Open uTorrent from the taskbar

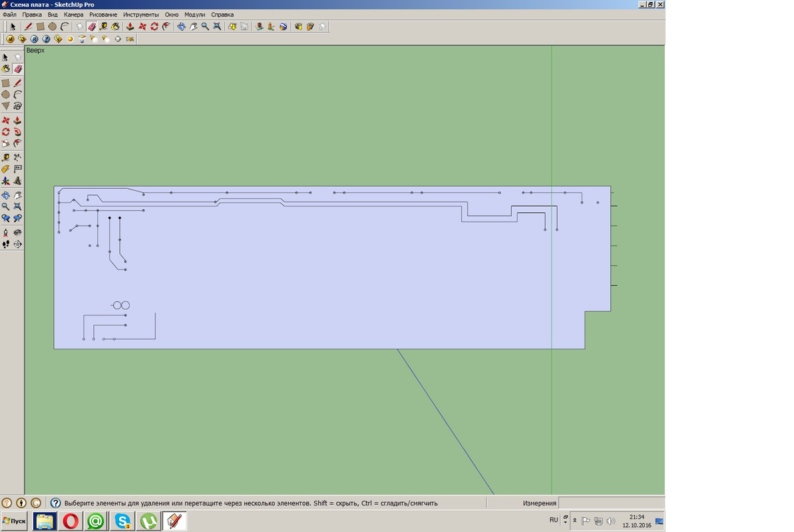point(148,521)
